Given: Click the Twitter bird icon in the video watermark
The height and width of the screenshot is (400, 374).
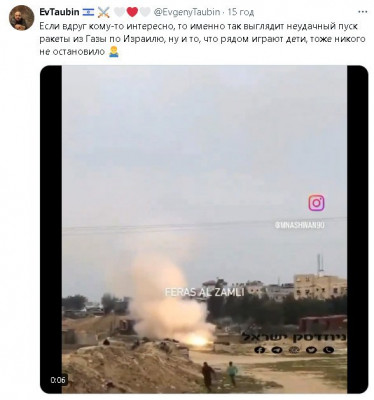Looking at the screenshot, I should (311, 350).
